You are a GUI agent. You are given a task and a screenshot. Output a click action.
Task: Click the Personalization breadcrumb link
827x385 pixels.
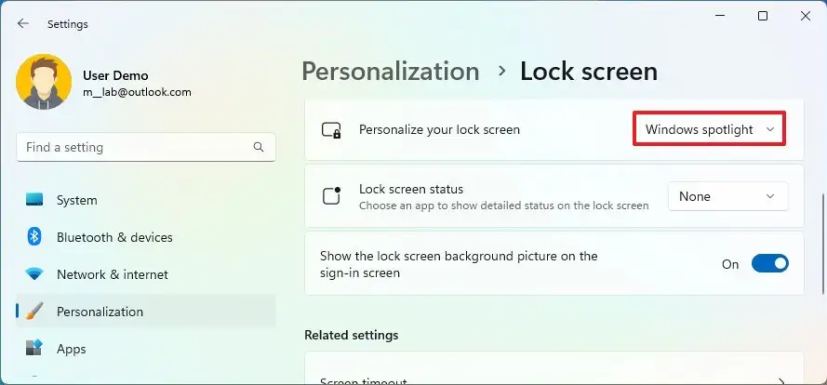390,71
